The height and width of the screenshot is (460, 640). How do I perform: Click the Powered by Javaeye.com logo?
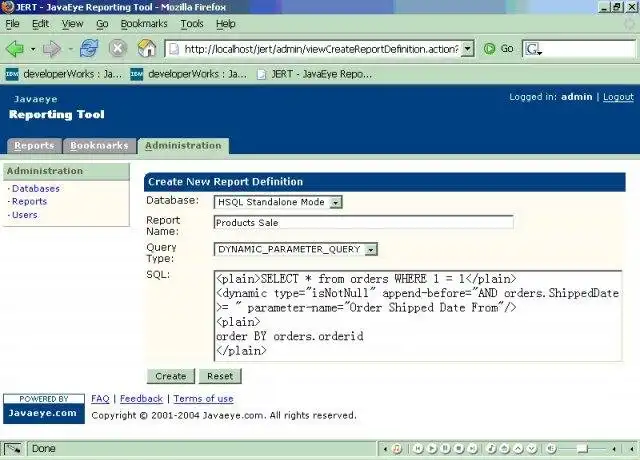[44, 409]
